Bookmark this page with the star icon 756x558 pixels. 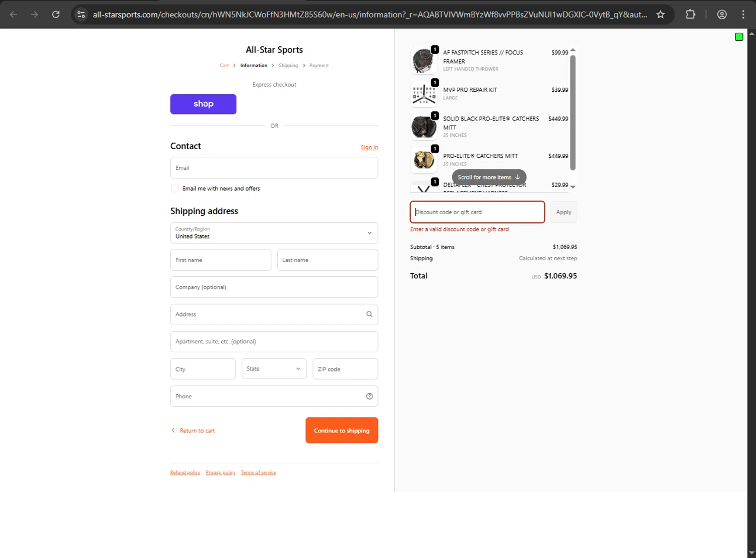[661, 15]
